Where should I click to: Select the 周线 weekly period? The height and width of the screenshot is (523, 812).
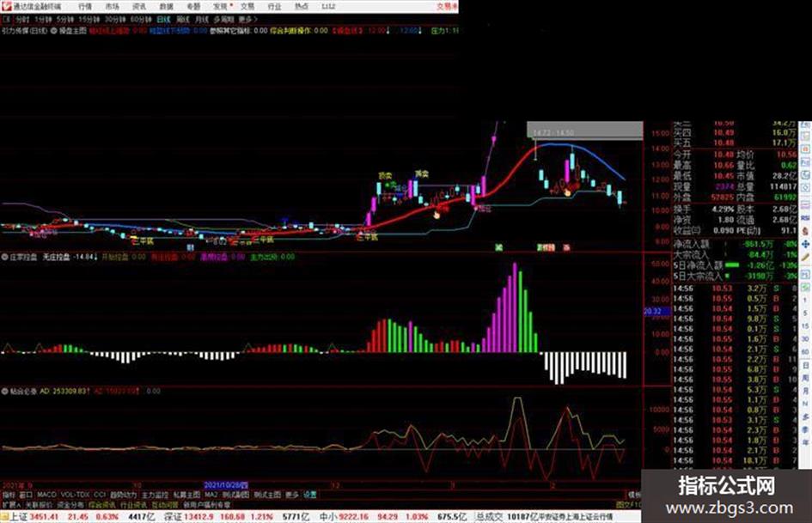click(x=183, y=20)
